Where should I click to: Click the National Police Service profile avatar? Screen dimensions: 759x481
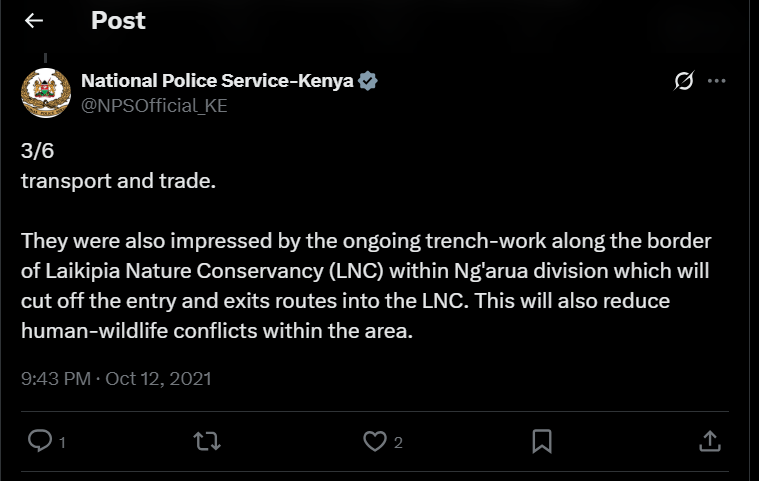coord(46,94)
